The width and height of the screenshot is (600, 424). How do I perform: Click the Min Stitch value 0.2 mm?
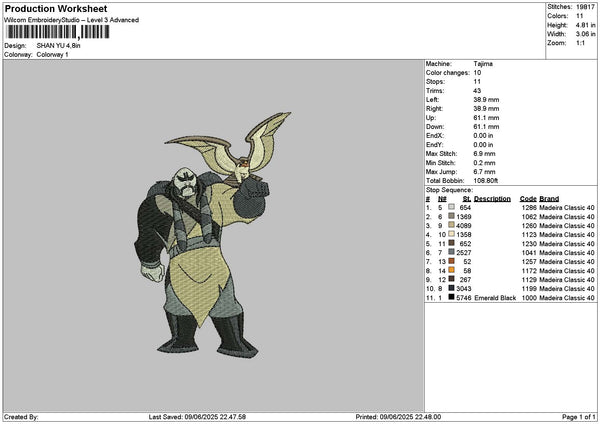tap(484, 163)
